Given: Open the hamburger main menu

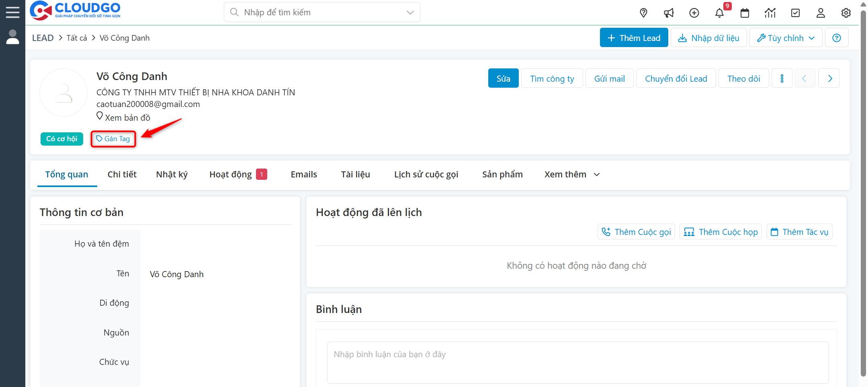Looking at the screenshot, I should tap(12, 12).
